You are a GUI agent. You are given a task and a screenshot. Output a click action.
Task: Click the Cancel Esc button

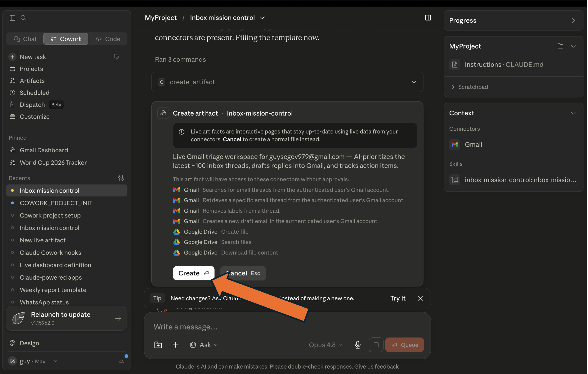coord(243,273)
